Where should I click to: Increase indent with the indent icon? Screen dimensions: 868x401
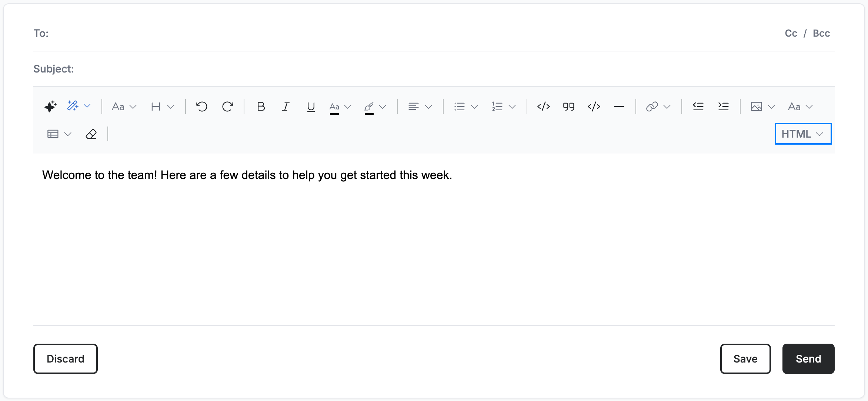click(x=723, y=107)
